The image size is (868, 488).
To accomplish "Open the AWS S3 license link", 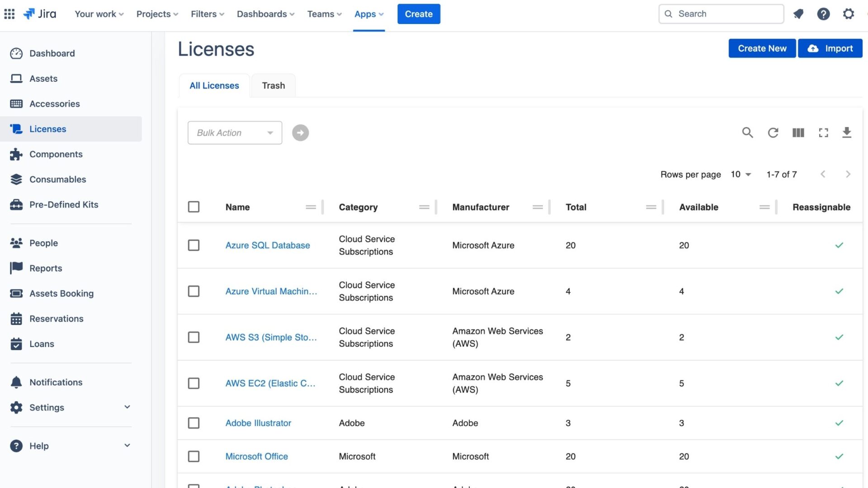I will (271, 338).
